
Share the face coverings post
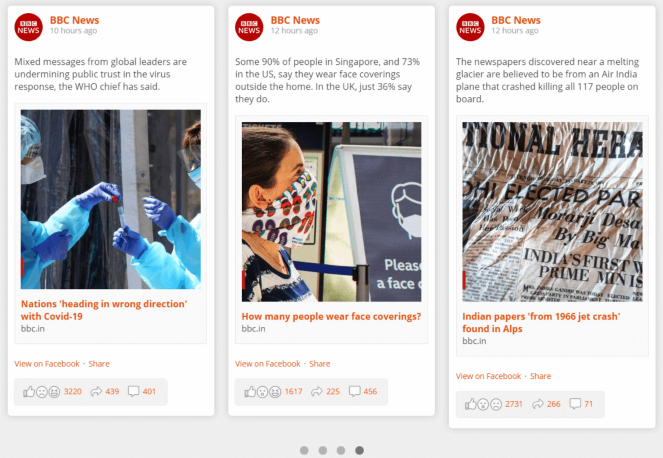point(320,364)
